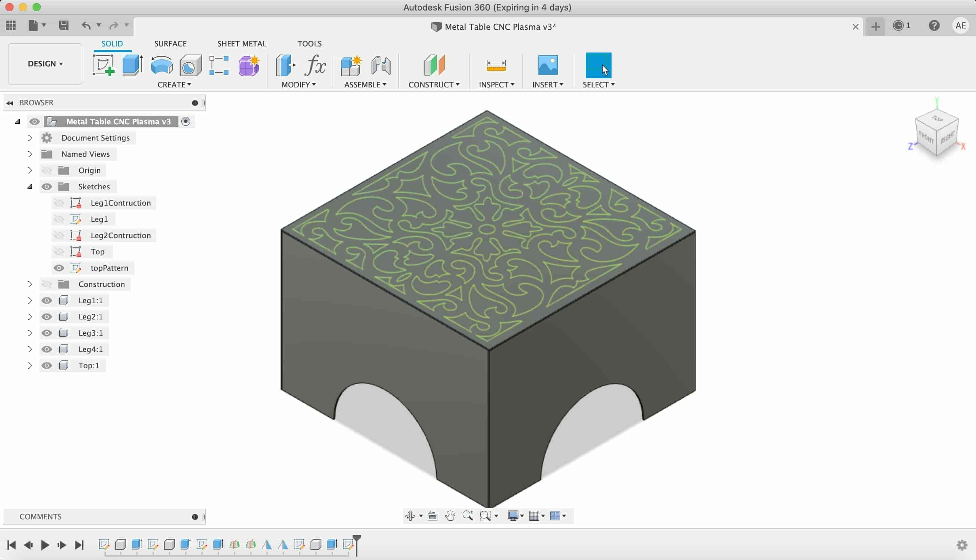976x560 pixels.
Task: Collapse the BROWSER panel arrows
Action: tap(9, 103)
